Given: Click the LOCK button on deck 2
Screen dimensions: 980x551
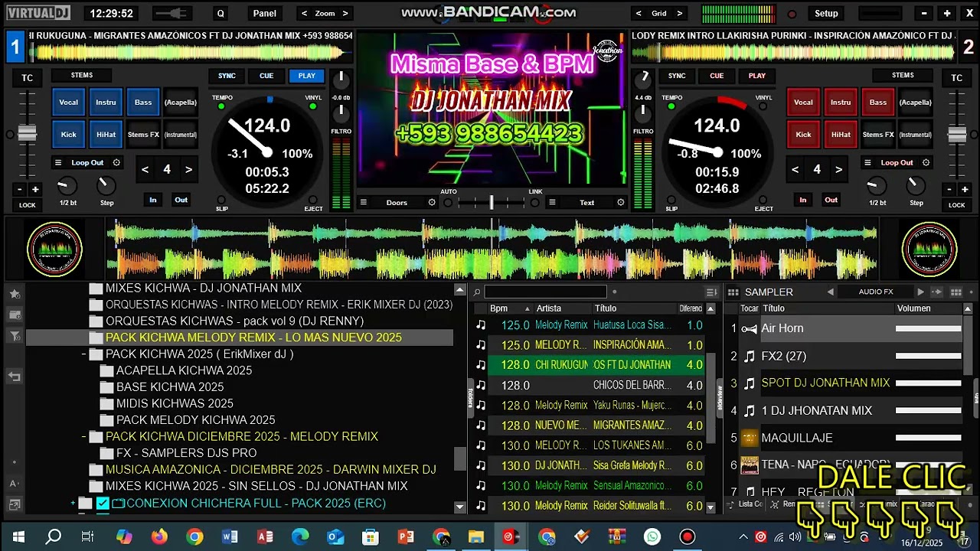Looking at the screenshot, I should (957, 205).
